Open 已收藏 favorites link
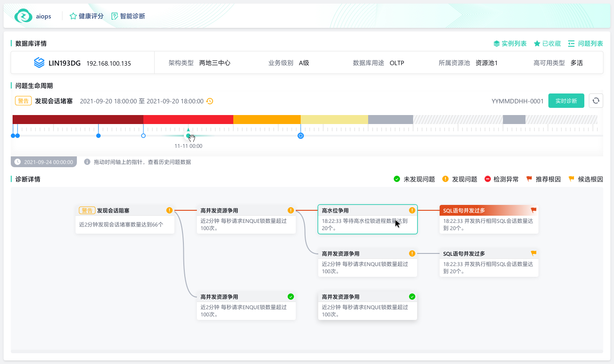The width and height of the screenshot is (614, 364). (x=552, y=44)
